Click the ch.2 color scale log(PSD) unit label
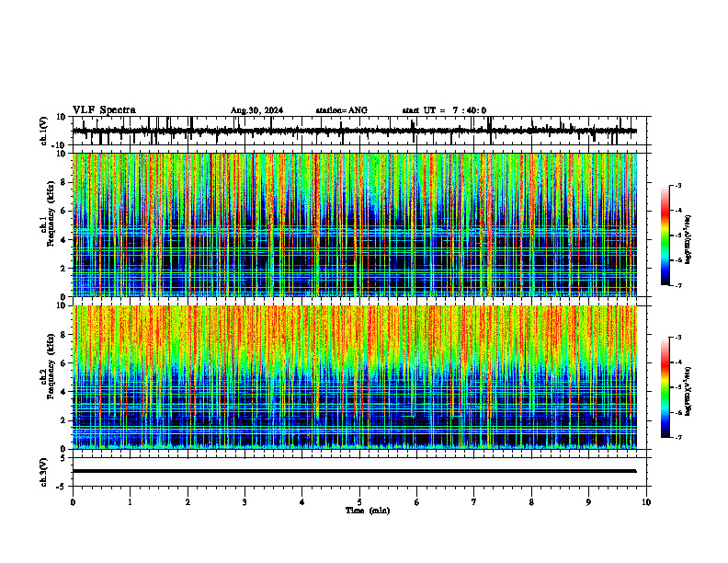 (688, 391)
